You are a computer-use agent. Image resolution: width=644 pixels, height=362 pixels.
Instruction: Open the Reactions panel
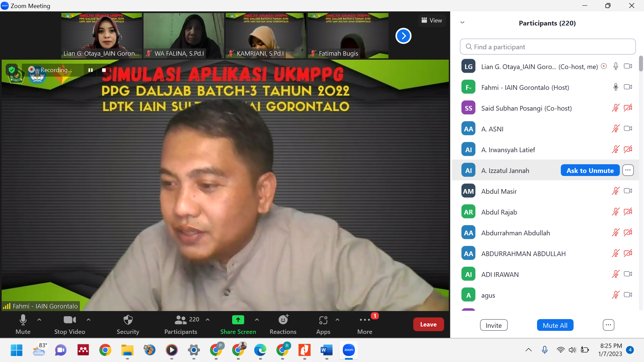coord(283,324)
